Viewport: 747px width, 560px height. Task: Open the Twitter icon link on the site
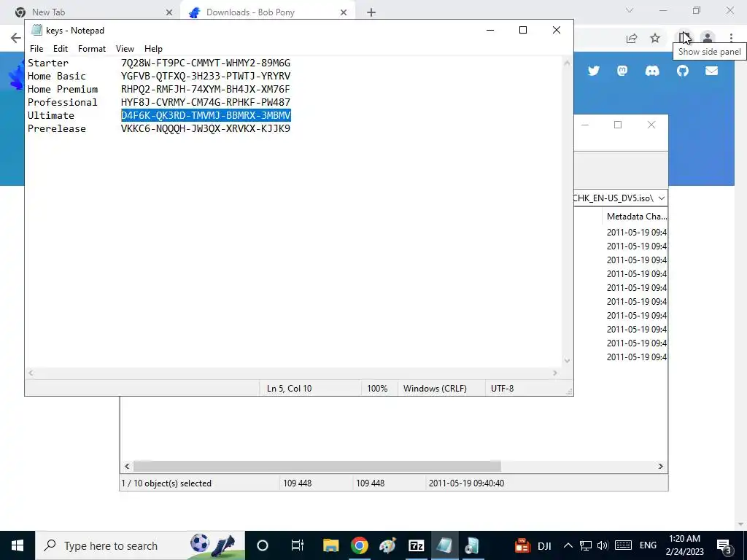pos(594,71)
